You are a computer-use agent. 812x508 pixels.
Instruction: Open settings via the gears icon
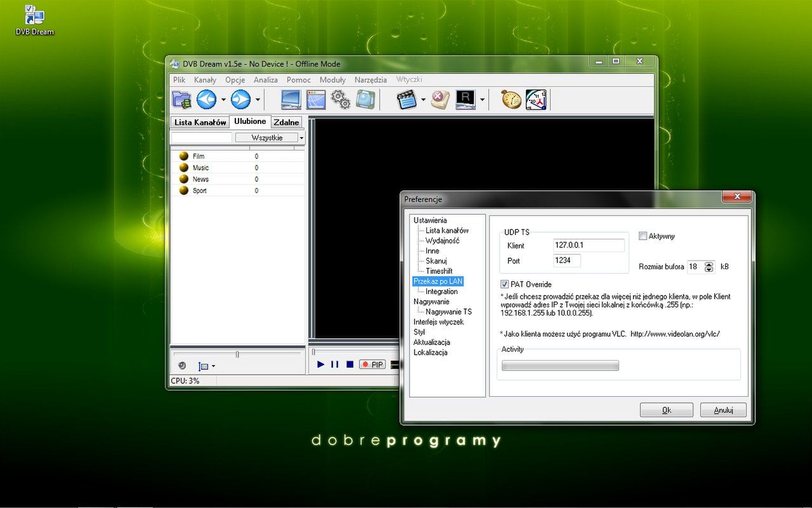click(x=341, y=99)
